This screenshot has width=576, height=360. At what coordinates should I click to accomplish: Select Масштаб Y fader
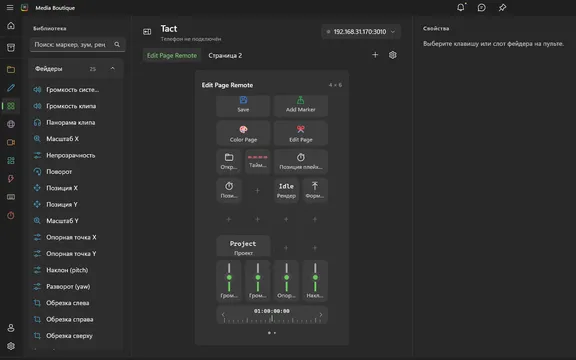[75, 221]
